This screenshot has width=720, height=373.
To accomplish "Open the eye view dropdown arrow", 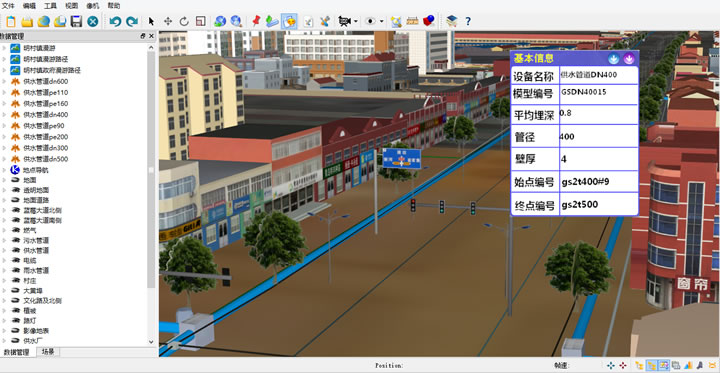I will 382,22.
